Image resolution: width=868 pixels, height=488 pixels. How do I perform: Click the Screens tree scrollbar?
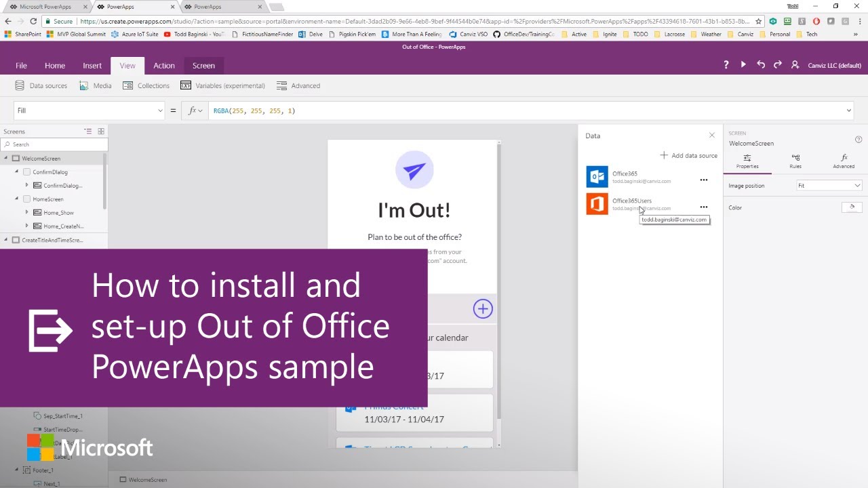click(105, 181)
